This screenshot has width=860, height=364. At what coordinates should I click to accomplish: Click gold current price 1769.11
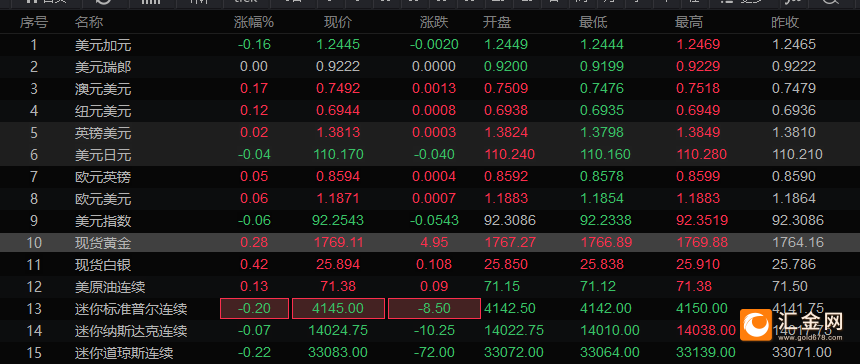point(338,242)
